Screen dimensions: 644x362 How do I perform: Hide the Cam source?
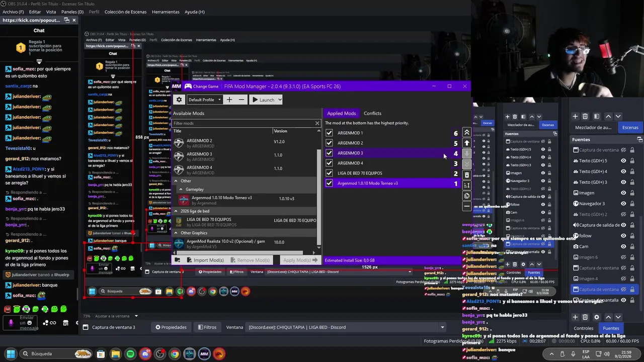click(x=623, y=246)
